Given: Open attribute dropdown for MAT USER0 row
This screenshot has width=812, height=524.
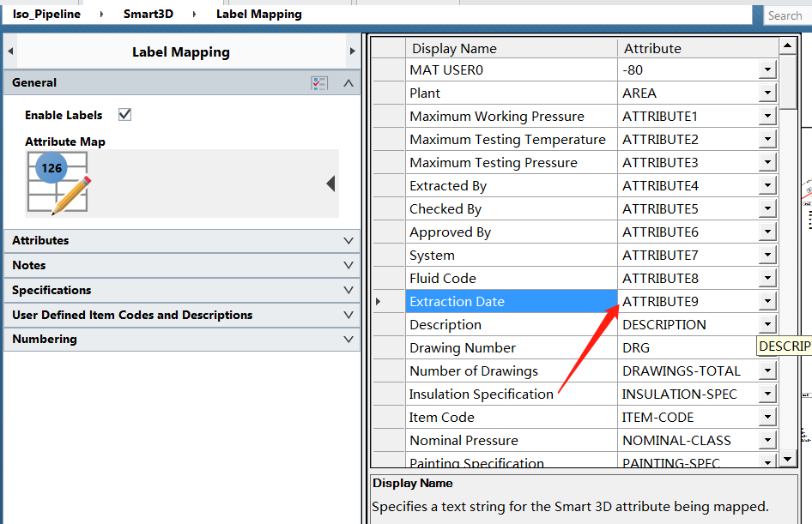Looking at the screenshot, I should [767, 69].
